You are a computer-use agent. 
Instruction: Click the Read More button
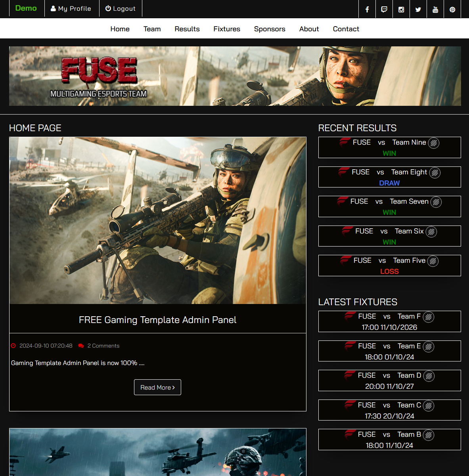pyautogui.click(x=157, y=387)
